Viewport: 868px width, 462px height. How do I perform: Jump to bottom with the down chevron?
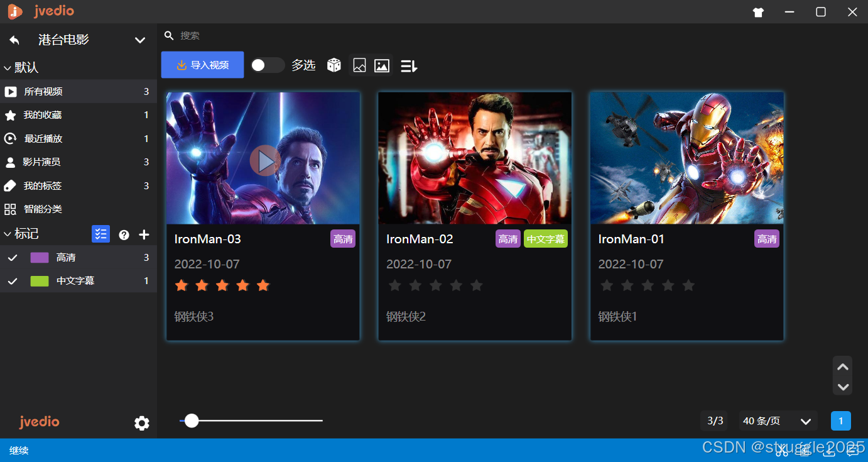[843, 387]
